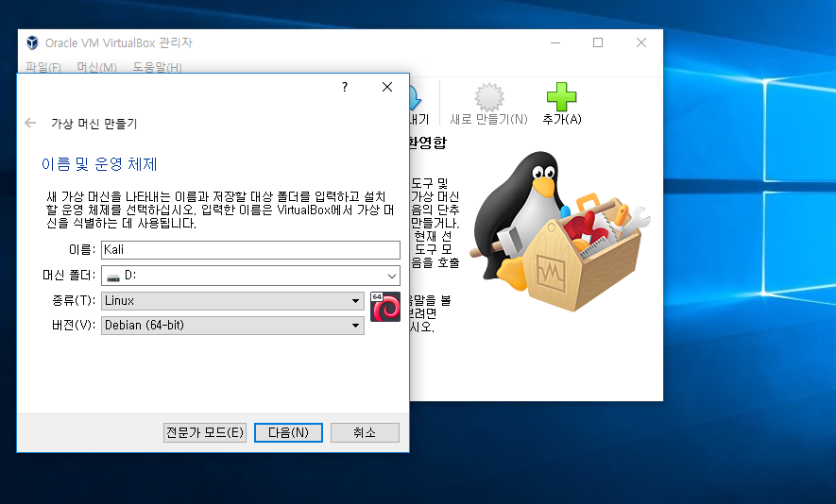Viewport: 836px width, 504px height.
Task: Click the heading 이름 및 운영 체제
Action: (x=99, y=164)
